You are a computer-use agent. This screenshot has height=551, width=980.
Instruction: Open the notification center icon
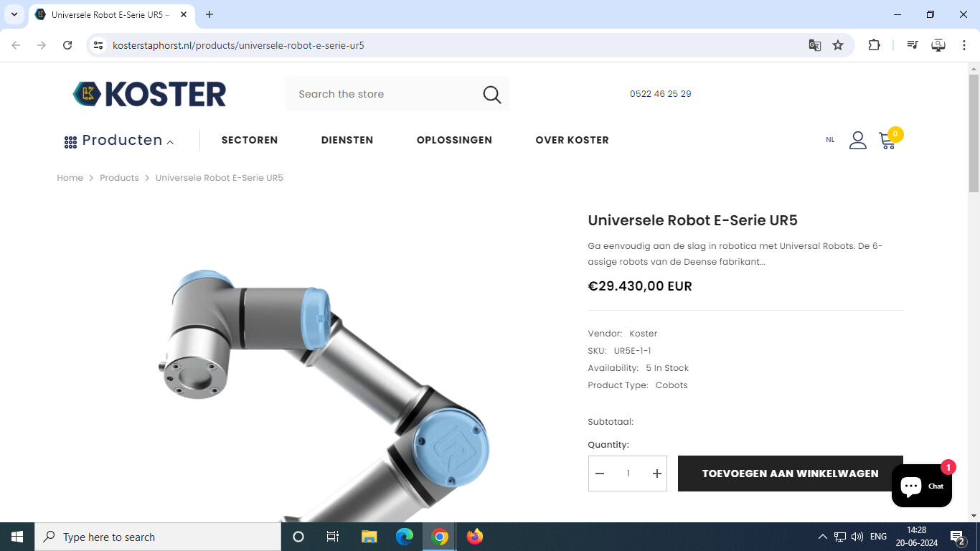click(x=958, y=537)
